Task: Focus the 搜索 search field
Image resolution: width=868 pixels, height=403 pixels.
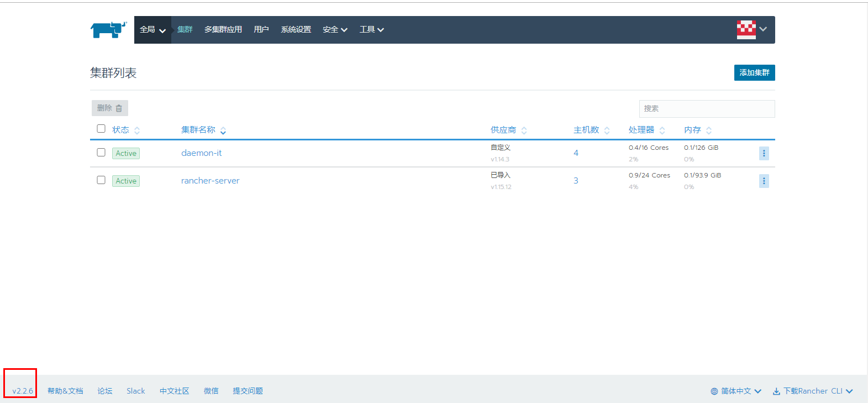Action: pos(707,109)
